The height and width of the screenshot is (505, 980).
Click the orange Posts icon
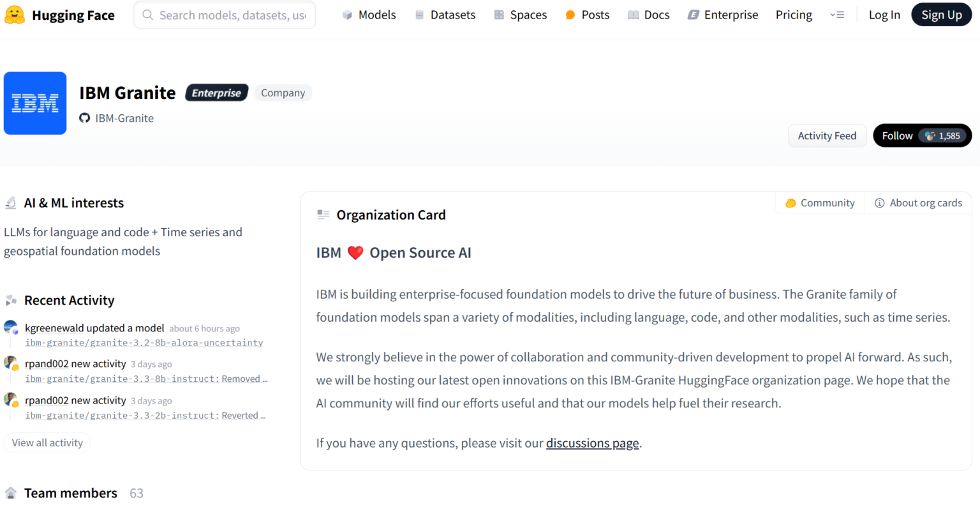570,15
